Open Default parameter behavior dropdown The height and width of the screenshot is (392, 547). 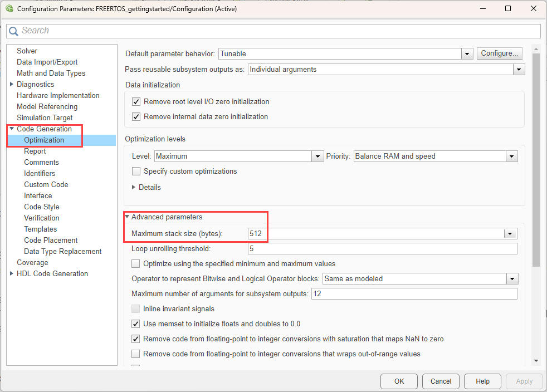[467, 54]
